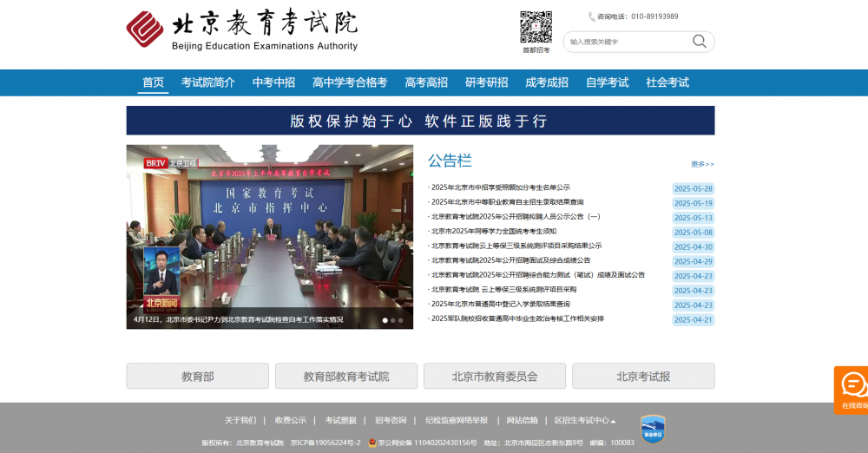The height and width of the screenshot is (453, 868).
Task: Expand the 区招生考试中心 footer dropdown
Action: [585, 420]
